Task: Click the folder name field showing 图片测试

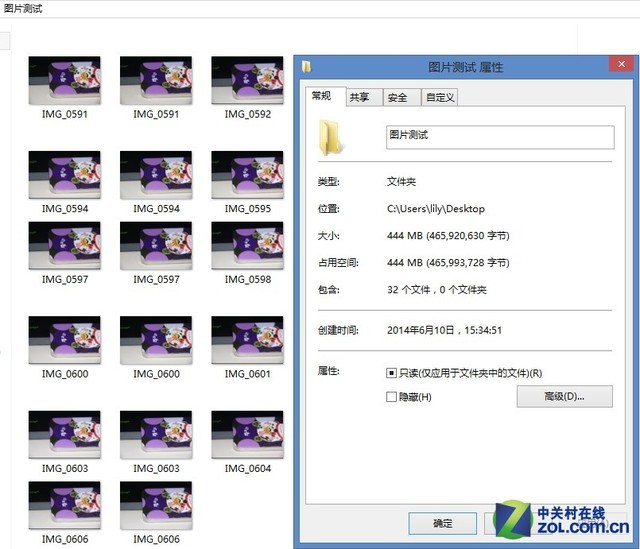Action: coord(499,136)
